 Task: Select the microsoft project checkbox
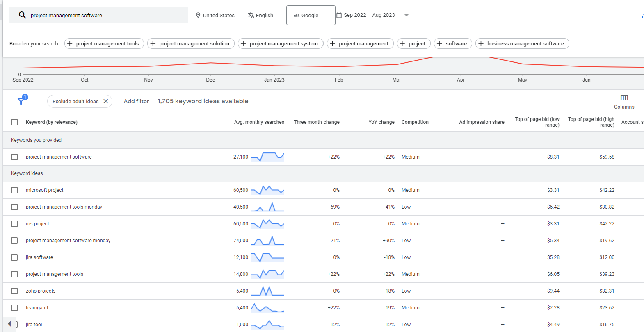[x=14, y=190]
